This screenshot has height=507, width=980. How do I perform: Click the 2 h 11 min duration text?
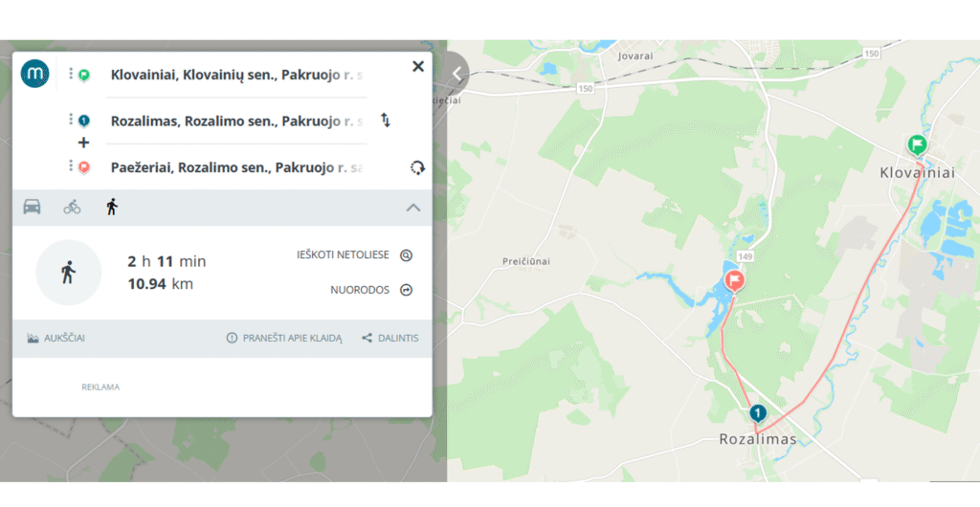pos(167,261)
